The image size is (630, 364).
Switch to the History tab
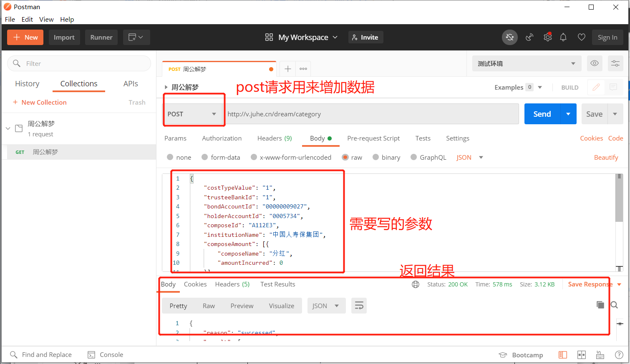[x=27, y=84]
